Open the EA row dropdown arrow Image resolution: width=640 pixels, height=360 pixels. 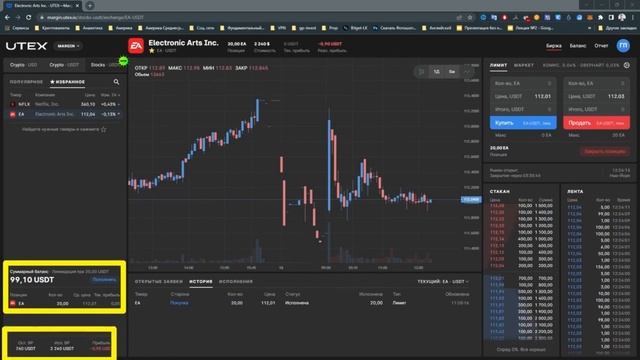click(119, 114)
